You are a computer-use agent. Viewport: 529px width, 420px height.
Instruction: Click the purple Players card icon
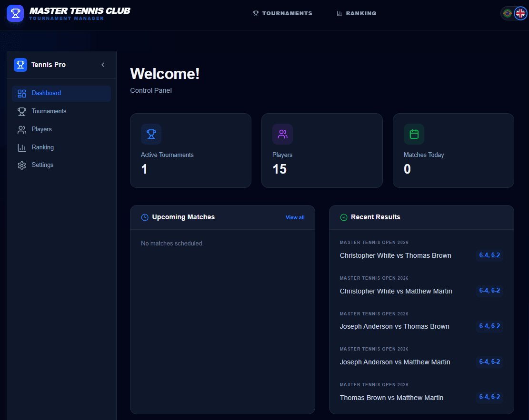pos(282,134)
